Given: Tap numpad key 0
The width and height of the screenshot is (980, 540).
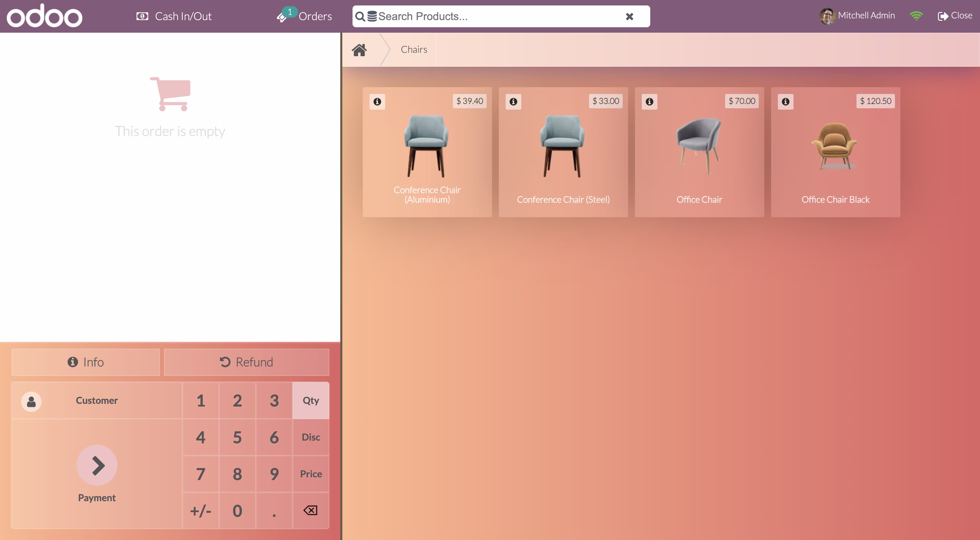Looking at the screenshot, I should click(x=238, y=511).
